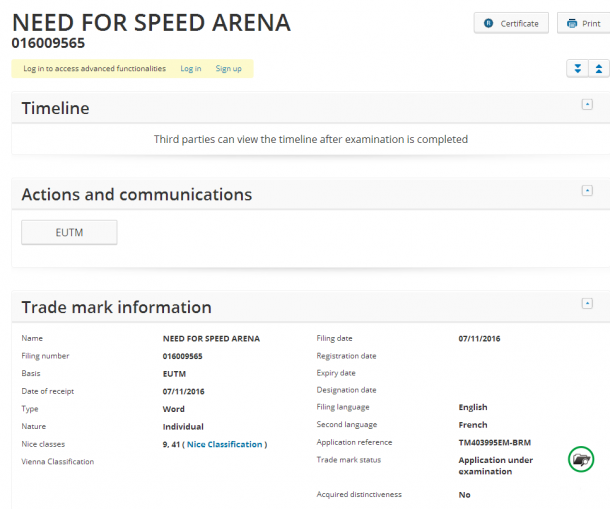This screenshot has width=610, height=509.
Task: Collapse Trade mark information section
Action: click(x=587, y=304)
